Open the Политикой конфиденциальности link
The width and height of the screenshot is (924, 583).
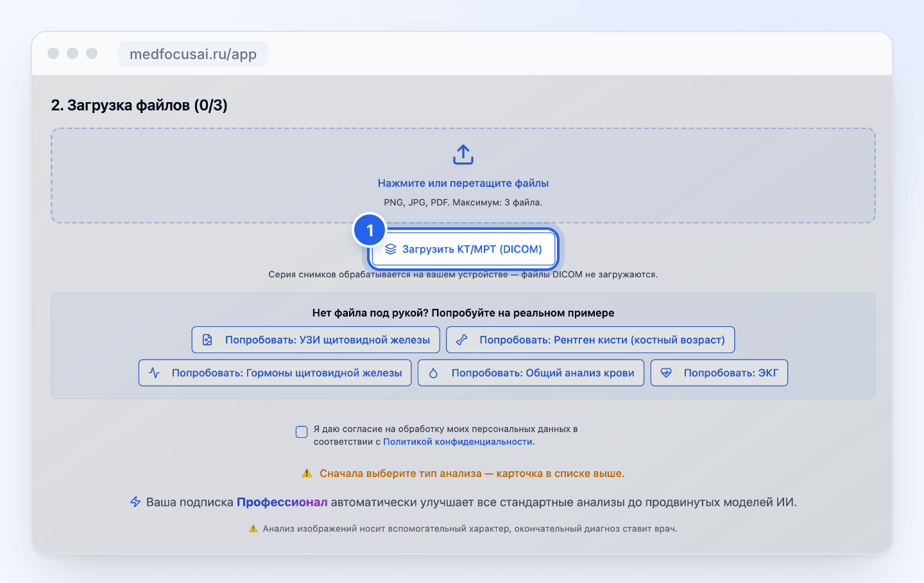(x=458, y=442)
